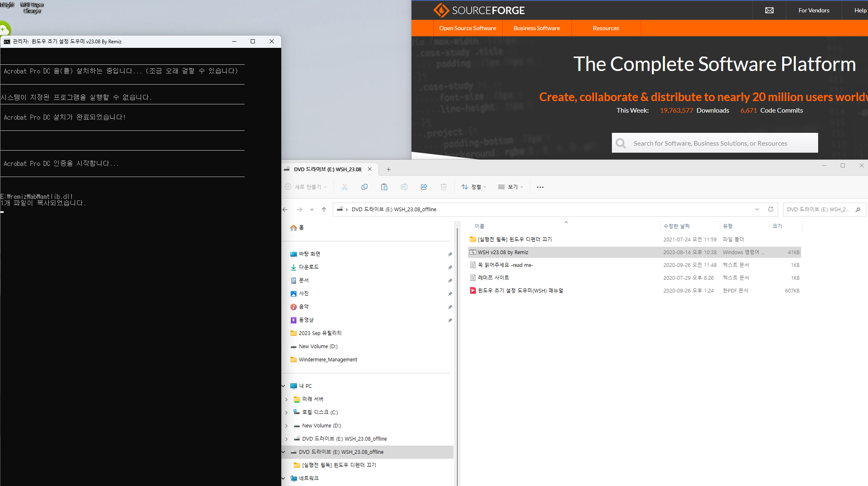
Task: Open Documents (문서) in quick access
Action: [x=299, y=280]
